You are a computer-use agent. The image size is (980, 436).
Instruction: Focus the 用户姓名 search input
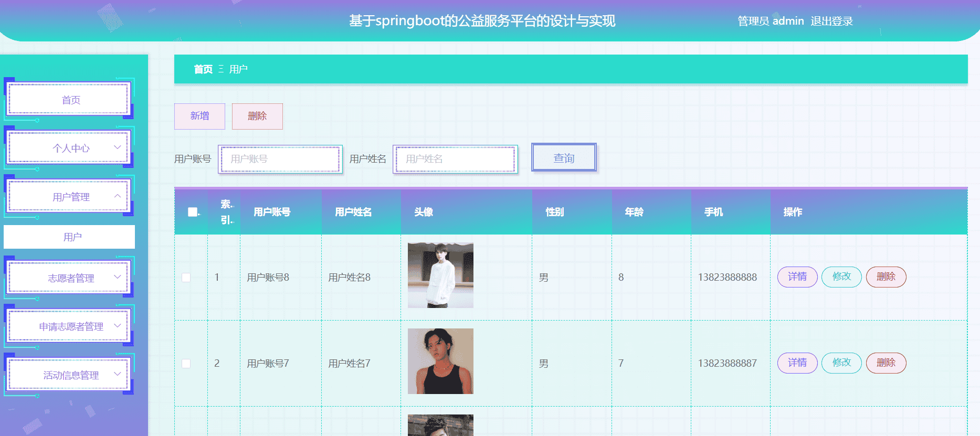coord(455,159)
